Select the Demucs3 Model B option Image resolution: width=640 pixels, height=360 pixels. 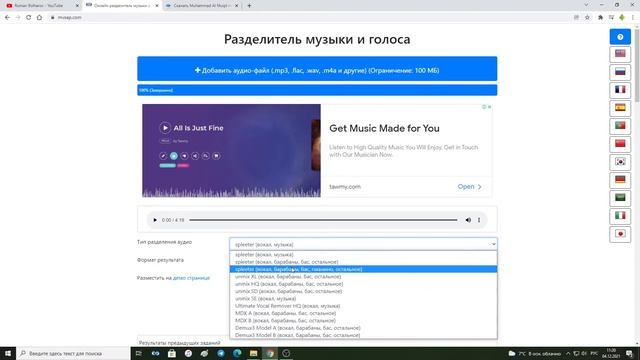pyautogui.click(x=363, y=335)
